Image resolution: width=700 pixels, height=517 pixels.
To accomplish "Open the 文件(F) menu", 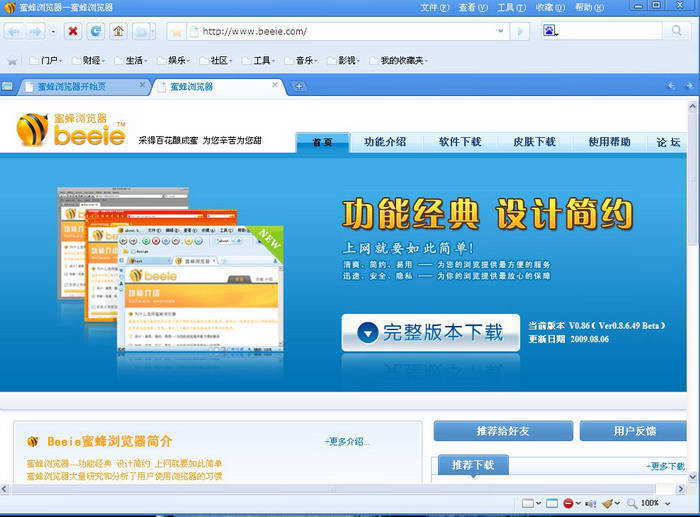I will point(434,8).
